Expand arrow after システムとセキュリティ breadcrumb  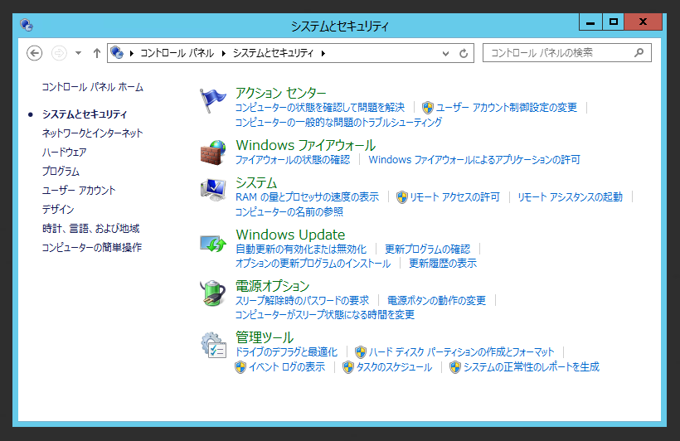[x=323, y=53]
